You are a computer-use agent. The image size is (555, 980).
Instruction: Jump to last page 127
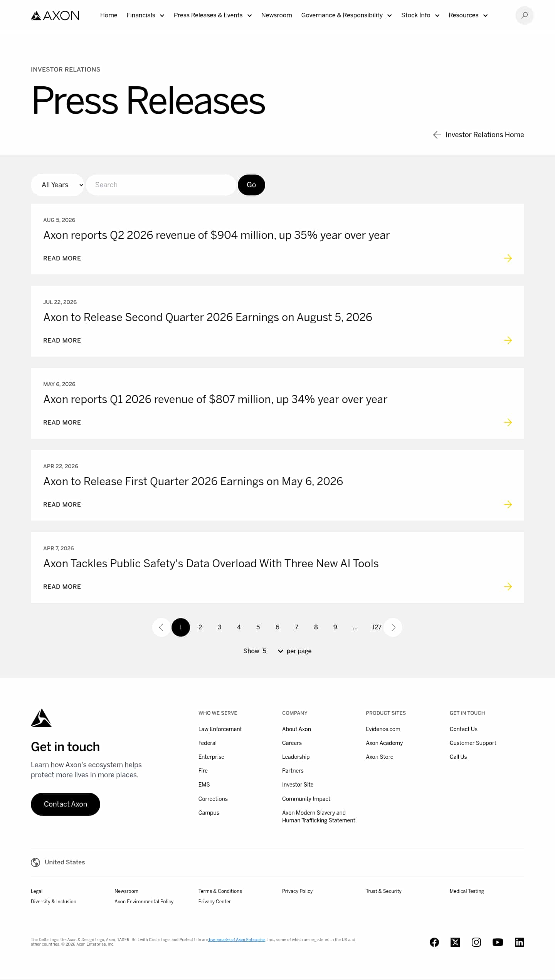(376, 627)
